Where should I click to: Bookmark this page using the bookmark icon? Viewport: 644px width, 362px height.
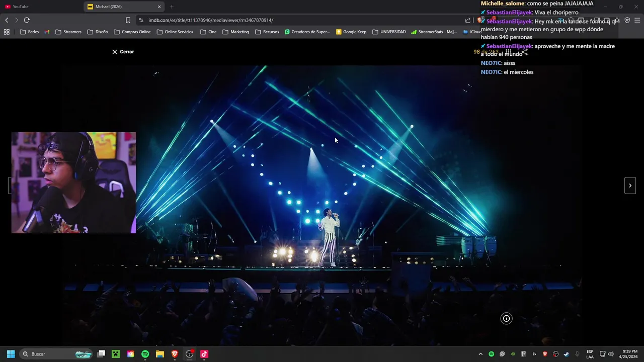click(128, 20)
